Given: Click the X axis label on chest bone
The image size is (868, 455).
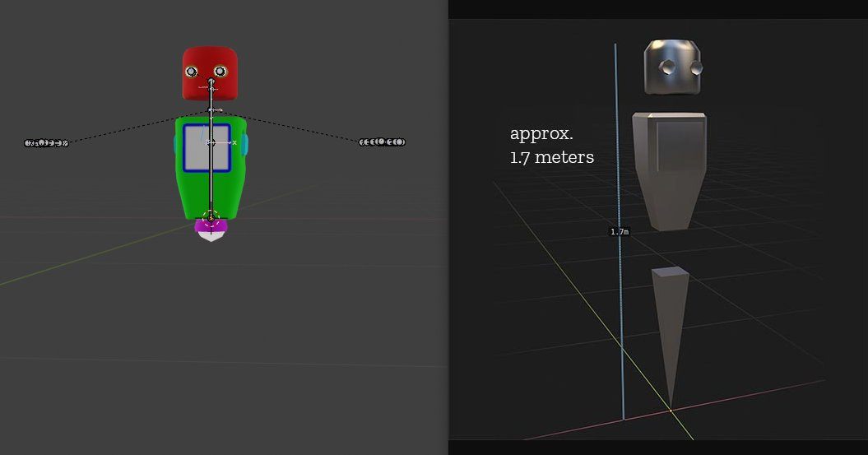Looking at the screenshot, I should (234, 143).
